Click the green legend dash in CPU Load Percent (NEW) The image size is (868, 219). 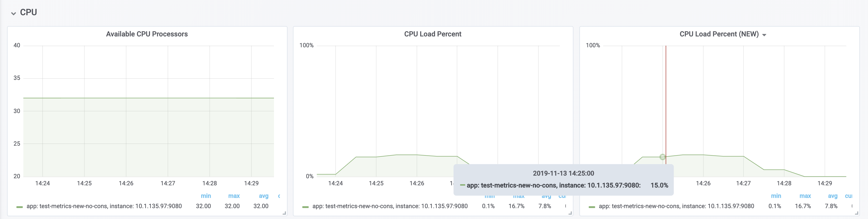[x=592, y=207]
